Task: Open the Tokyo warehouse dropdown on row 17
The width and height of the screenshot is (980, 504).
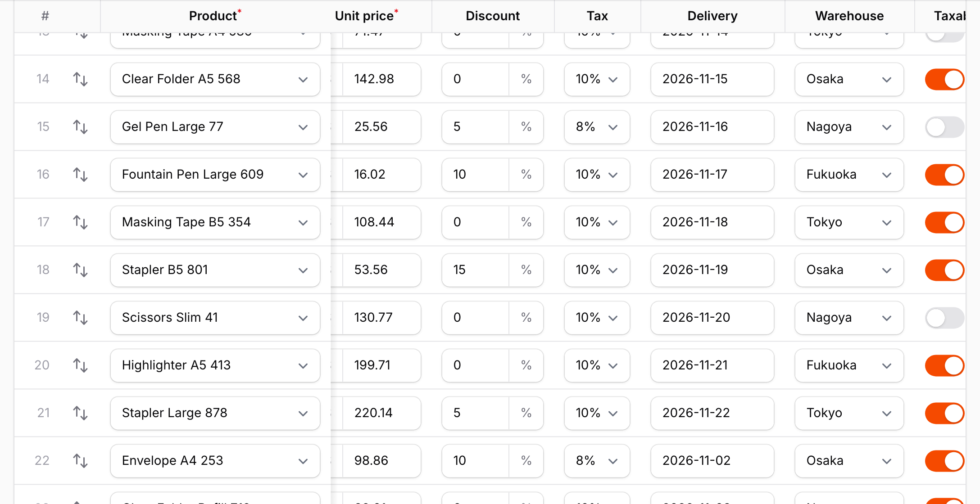Action: [849, 222]
